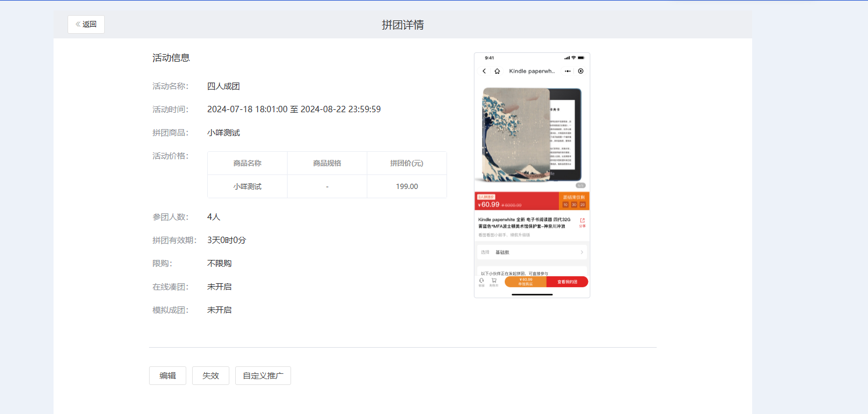This screenshot has width=868, height=414.
Task: Click the 不限购 limit value
Action: pyautogui.click(x=219, y=263)
